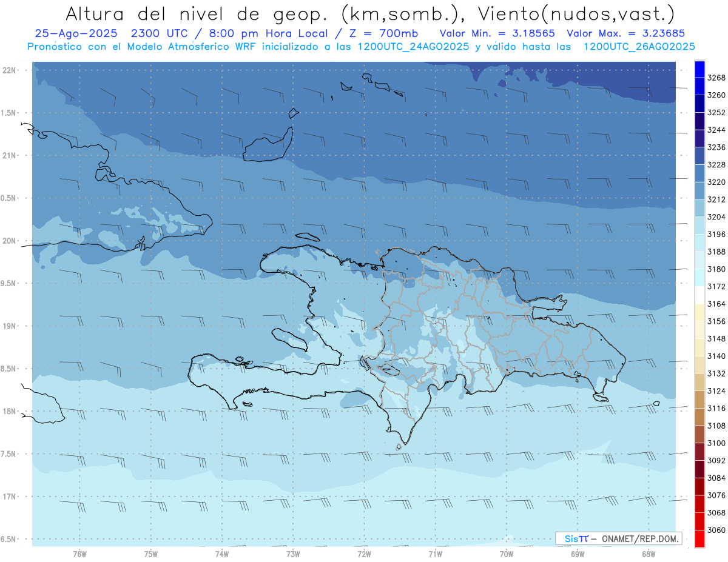This screenshot has width=728, height=562.
Task: Click the color scale value 3060
Action: [716, 530]
